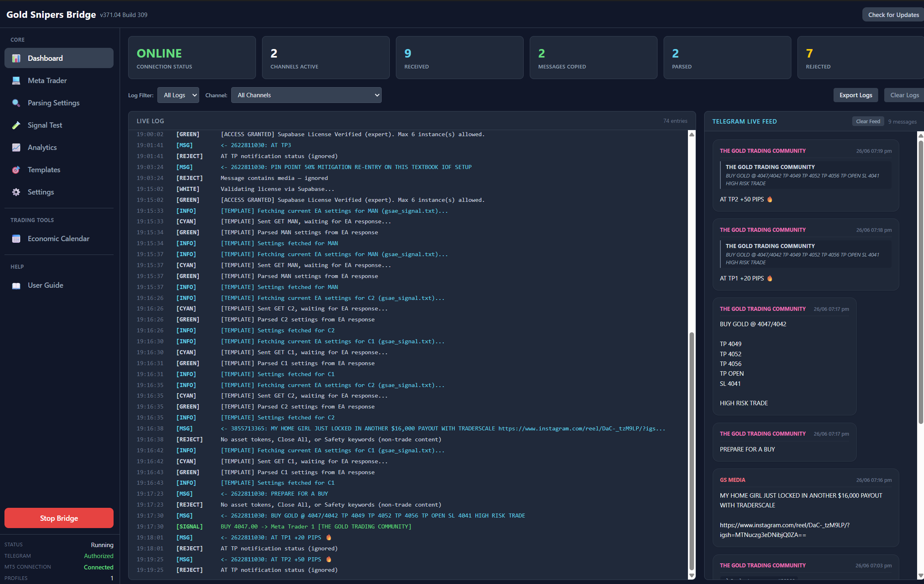The width and height of the screenshot is (924, 584).
Task: Open Parsing Settings
Action: pyautogui.click(x=59, y=103)
